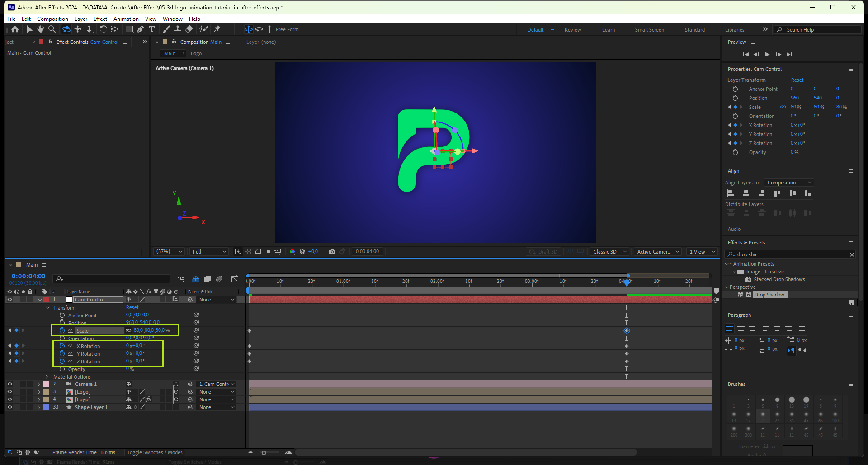
Task: Open the Classic 3D renderer dropdown
Action: pos(609,252)
